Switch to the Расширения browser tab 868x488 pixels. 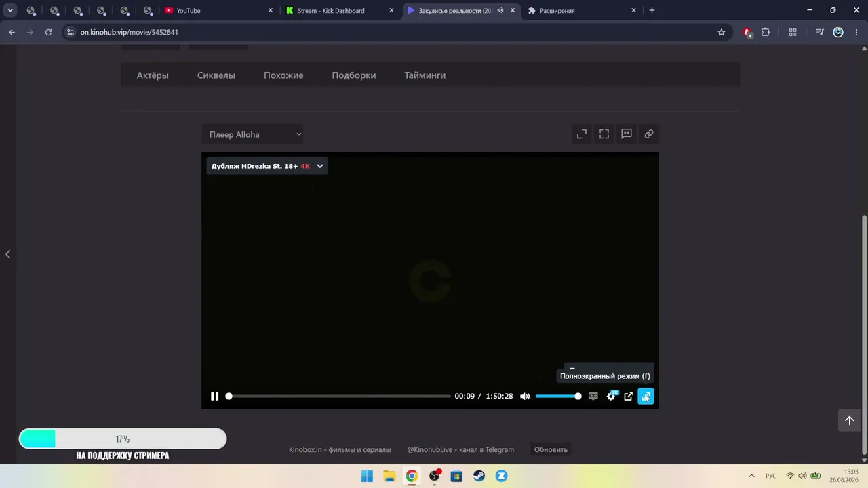pos(582,11)
